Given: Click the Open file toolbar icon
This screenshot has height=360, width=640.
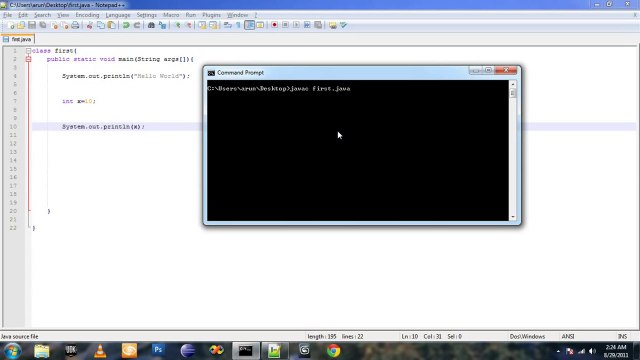Looking at the screenshot, I should (x=21, y=25).
